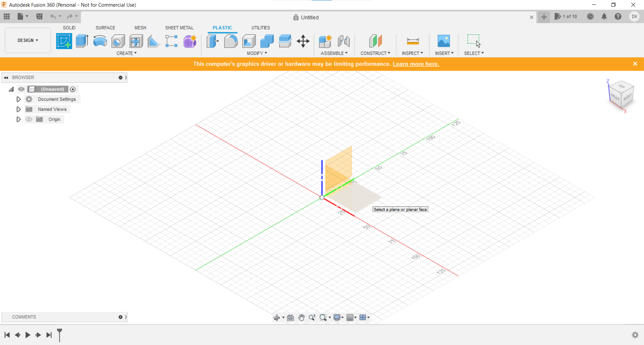The width and height of the screenshot is (644, 345).
Task: Click the '1 of 10' document counter
Action: 566,16
